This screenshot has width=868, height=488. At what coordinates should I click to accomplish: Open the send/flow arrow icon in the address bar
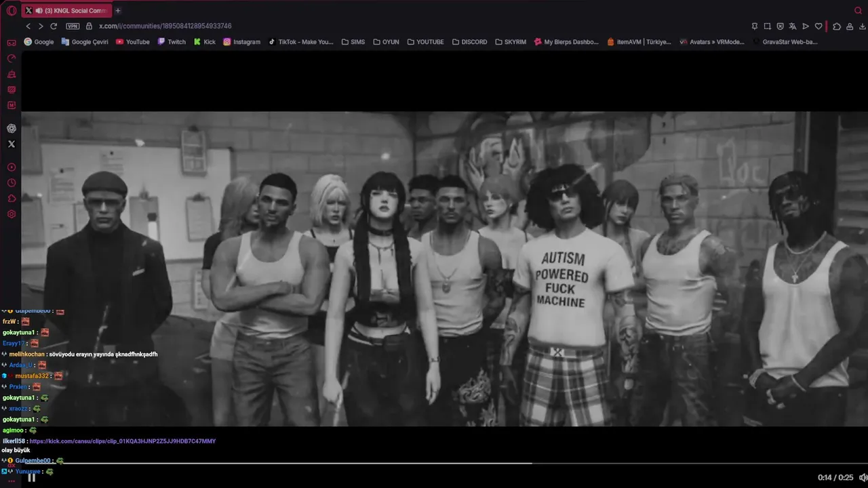click(x=806, y=26)
